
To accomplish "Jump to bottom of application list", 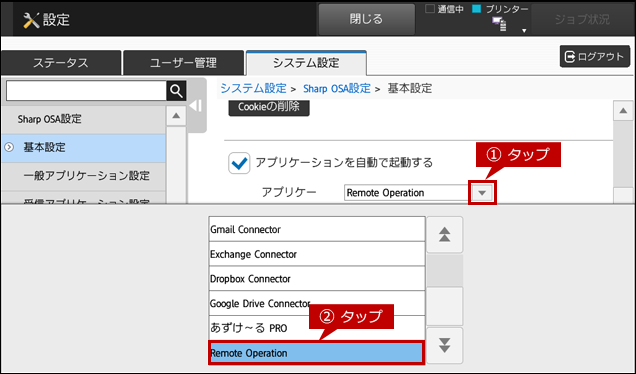I will pos(445,345).
